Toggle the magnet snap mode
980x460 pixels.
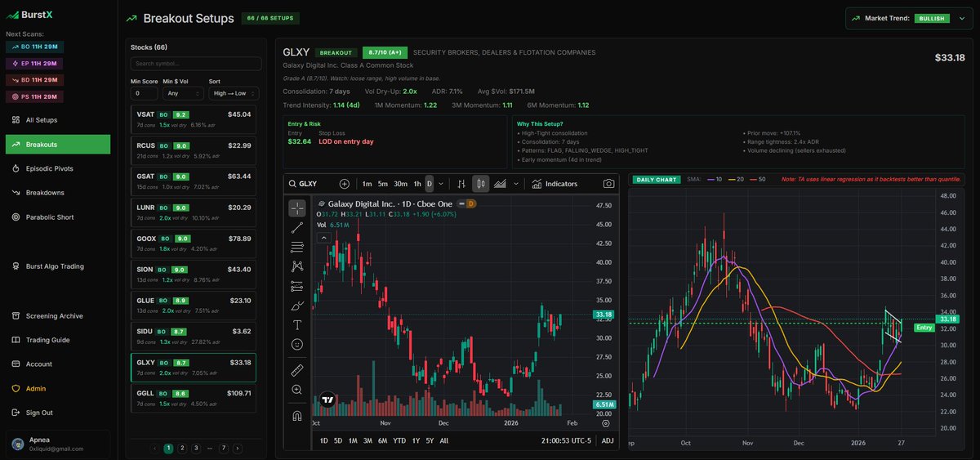point(297,415)
